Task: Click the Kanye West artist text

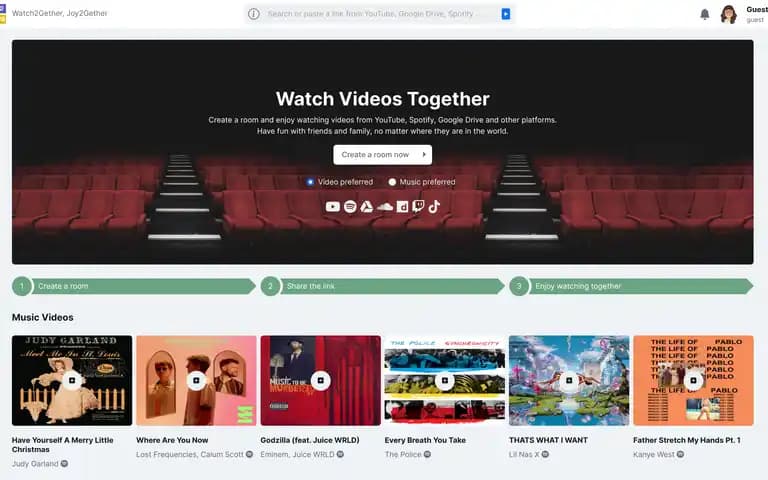Action: [x=653, y=454]
